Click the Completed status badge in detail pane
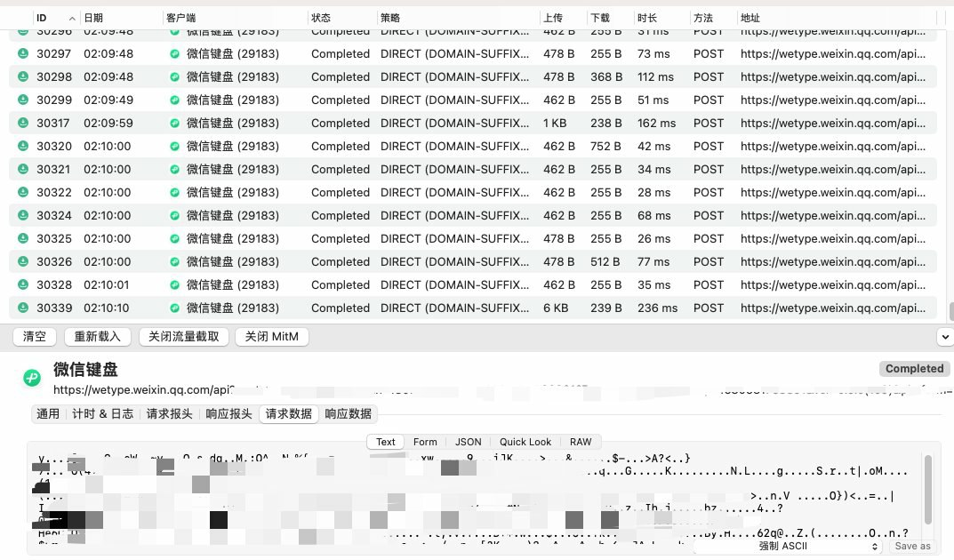This screenshot has height=560, width=954. (x=914, y=369)
